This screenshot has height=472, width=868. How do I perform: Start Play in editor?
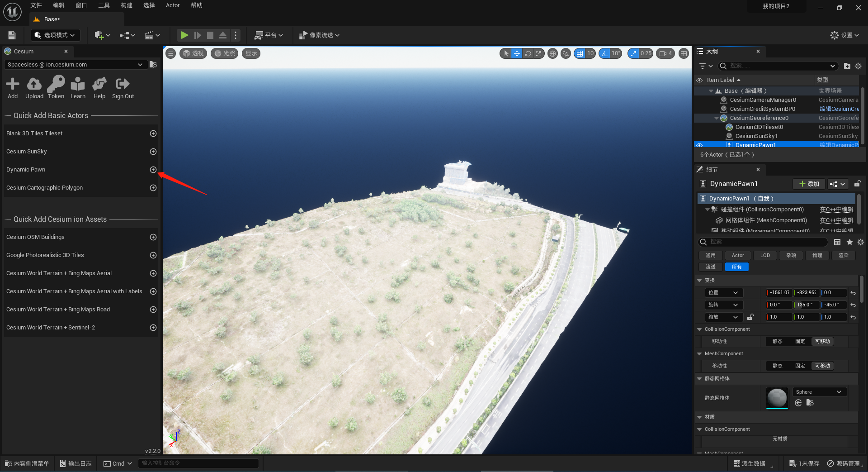pos(184,35)
